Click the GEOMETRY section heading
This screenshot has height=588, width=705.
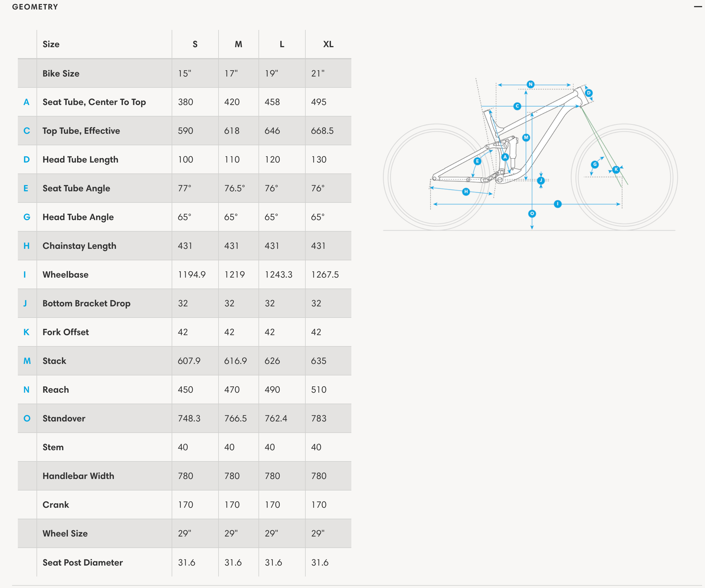pos(35,7)
